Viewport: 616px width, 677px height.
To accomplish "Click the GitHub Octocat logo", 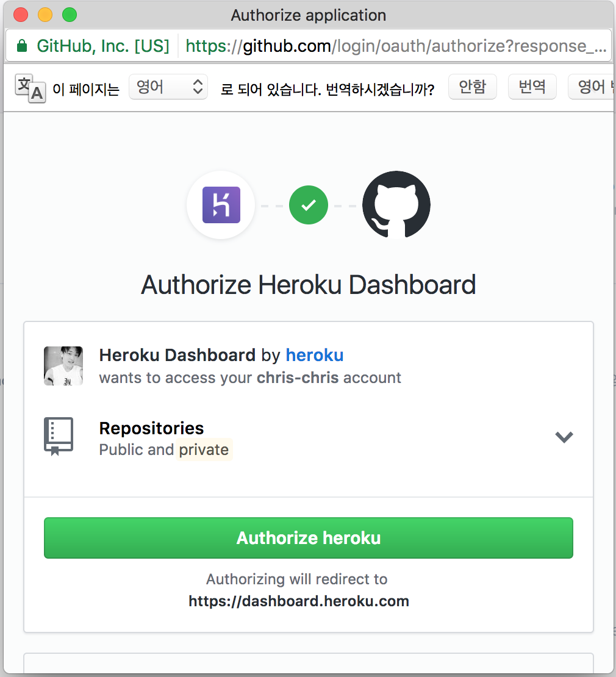I will (396, 205).
